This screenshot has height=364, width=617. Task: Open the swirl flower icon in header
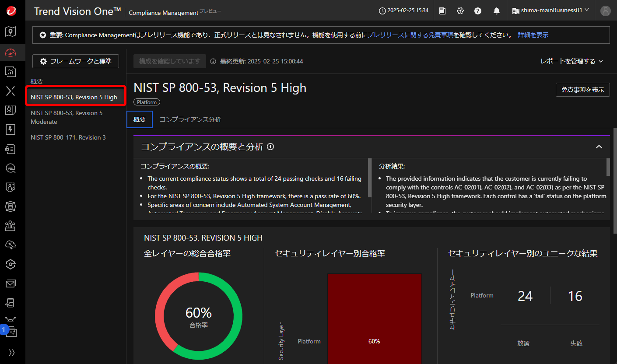pyautogui.click(x=460, y=11)
